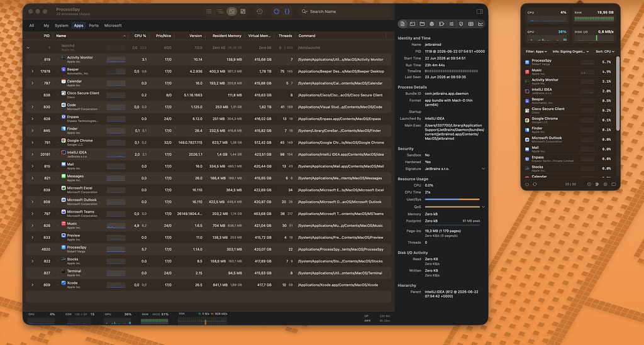644x345 pixels.
Task: Click window icon in mini monitor footer
Action: point(614,184)
